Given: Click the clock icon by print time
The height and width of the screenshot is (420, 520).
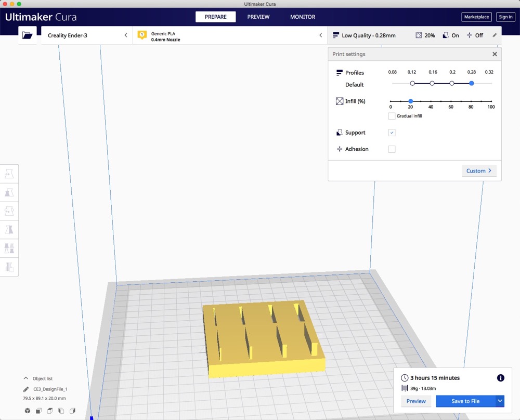Looking at the screenshot, I should [405, 378].
